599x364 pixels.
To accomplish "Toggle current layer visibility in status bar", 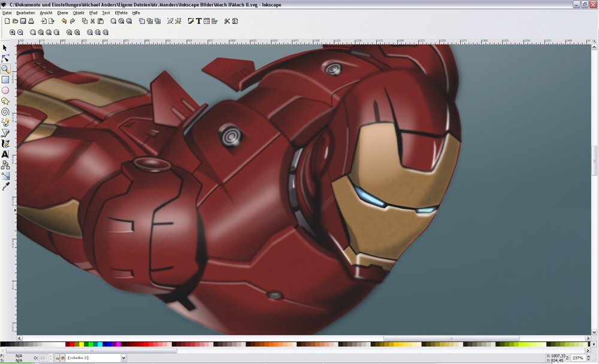I will (58, 358).
